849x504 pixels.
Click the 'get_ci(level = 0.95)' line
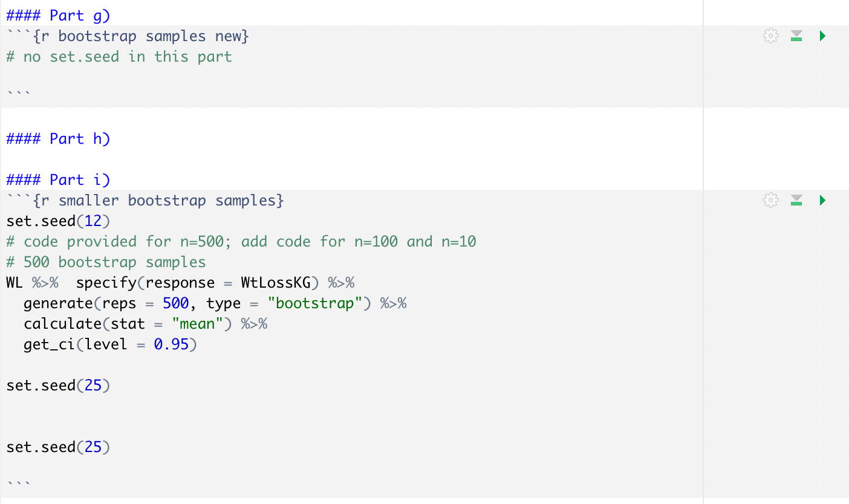click(x=110, y=344)
